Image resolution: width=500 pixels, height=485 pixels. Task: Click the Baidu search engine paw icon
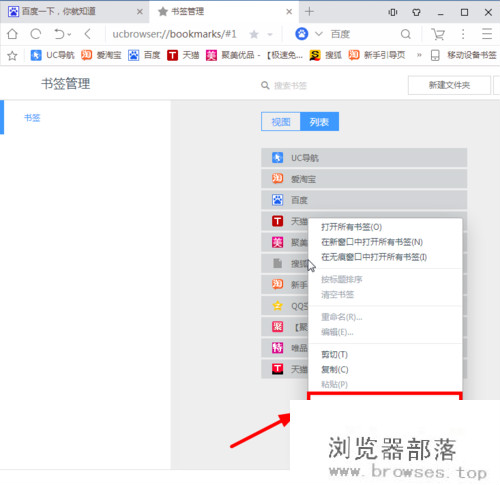(302, 34)
